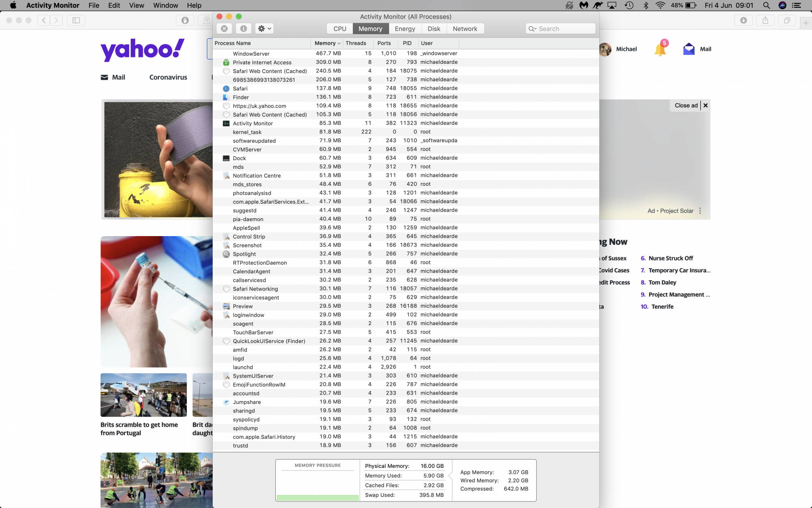Image resolution: width=812 pixels, height=508 pixels.
Task: Open the Tom Daley trending link
Action: pos(662,282)
